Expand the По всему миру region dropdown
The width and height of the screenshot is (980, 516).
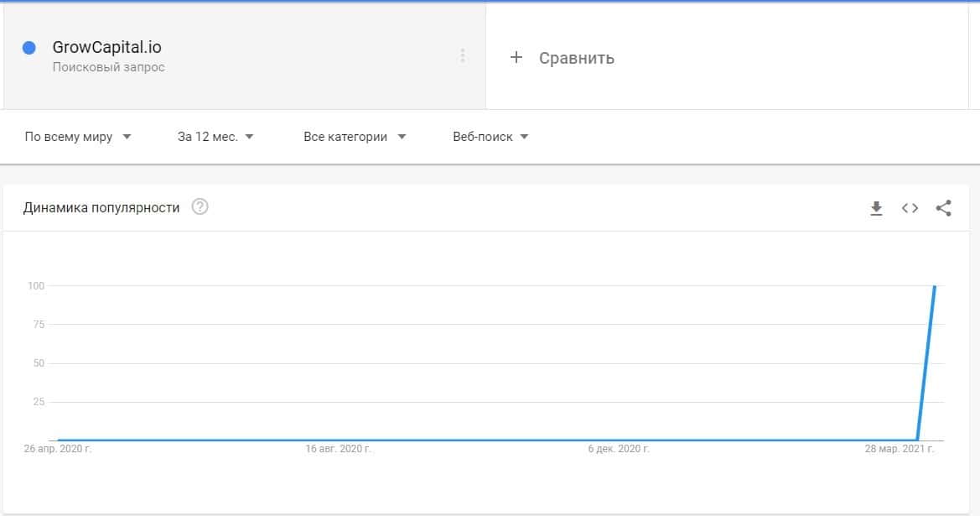coord(78,137)
